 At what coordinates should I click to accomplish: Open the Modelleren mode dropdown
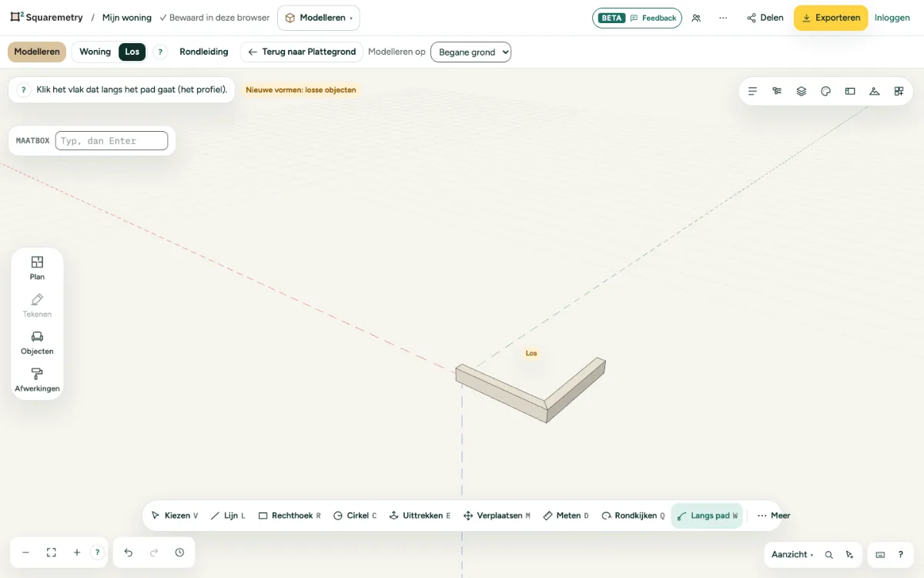pyautogui.click(x=318, y=18)
